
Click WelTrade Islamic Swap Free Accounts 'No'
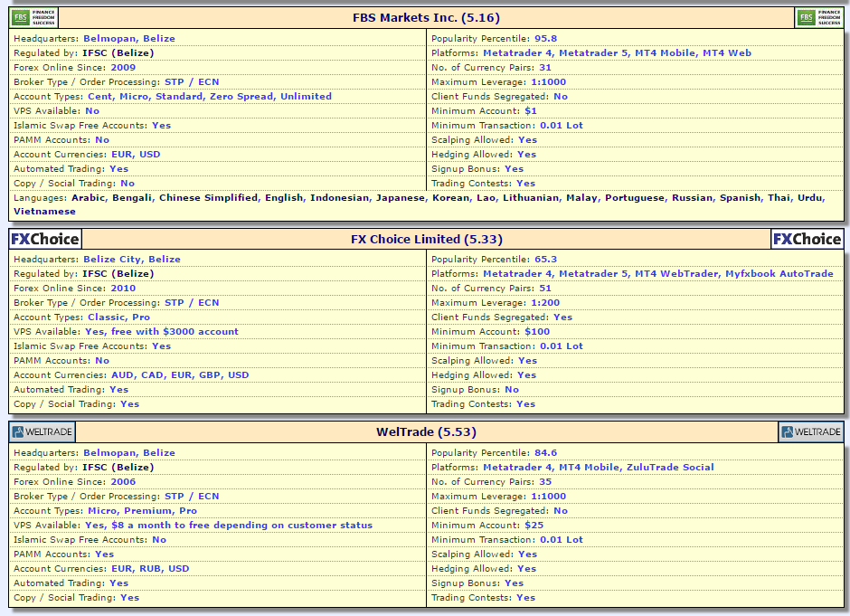click(159, 540)
